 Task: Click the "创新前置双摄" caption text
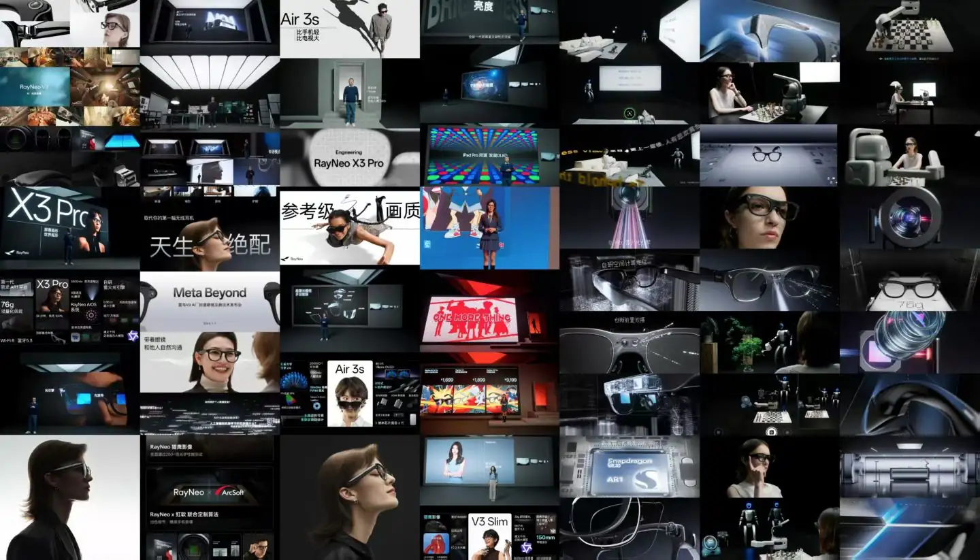(629, 320)
